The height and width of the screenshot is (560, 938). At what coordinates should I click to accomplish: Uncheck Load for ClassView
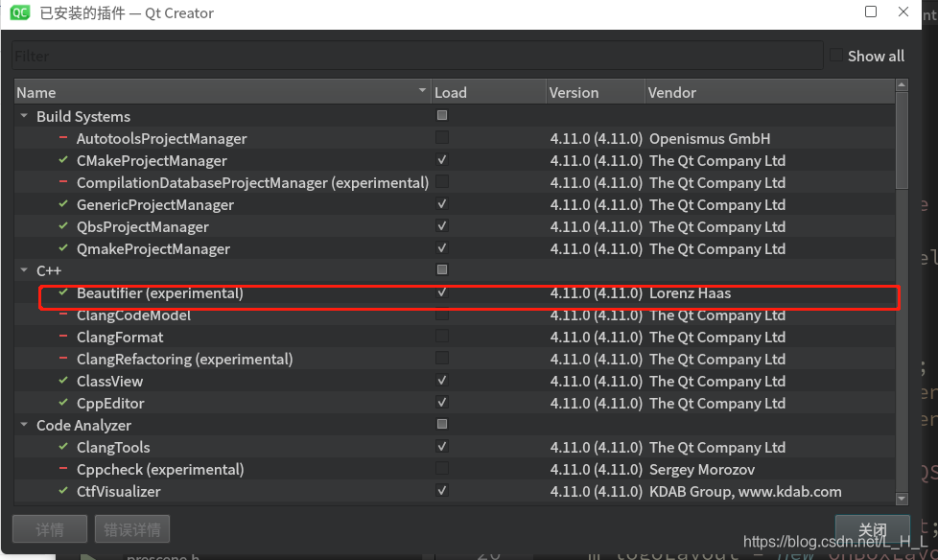click(x=442, y=381)
